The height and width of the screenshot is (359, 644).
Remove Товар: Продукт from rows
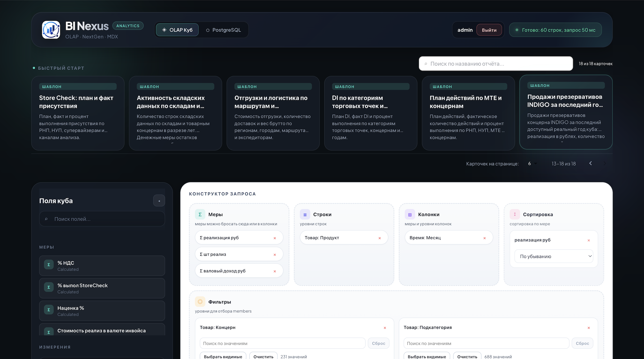click(x=379, y=238)
